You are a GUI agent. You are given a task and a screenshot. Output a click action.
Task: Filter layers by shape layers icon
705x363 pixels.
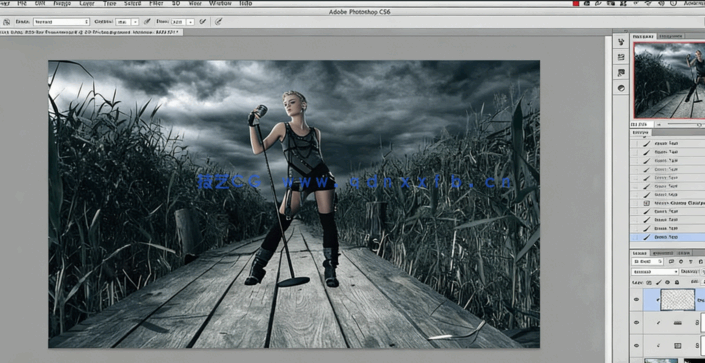pos(701,261)
